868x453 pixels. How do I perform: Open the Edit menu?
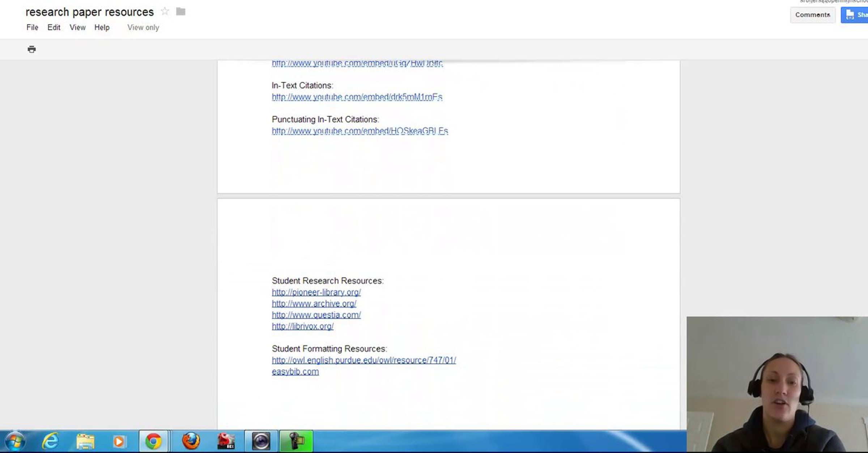[54, 27]
